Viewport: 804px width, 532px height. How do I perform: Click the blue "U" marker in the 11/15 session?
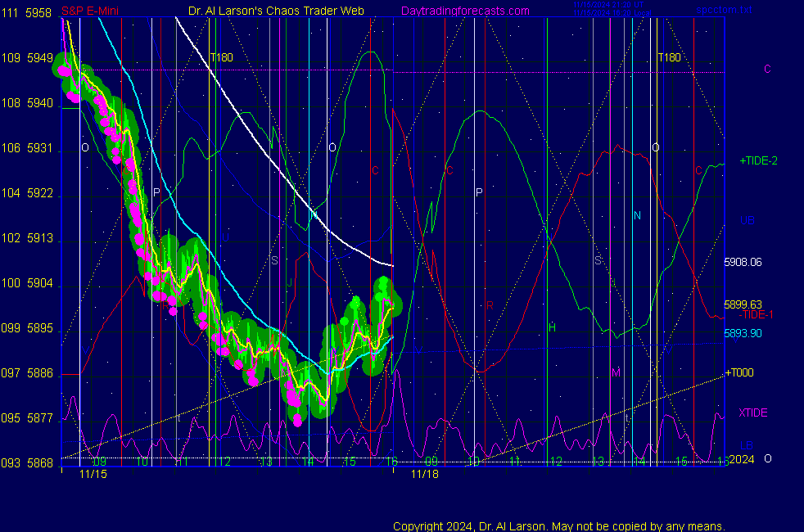tap(225, 238)
